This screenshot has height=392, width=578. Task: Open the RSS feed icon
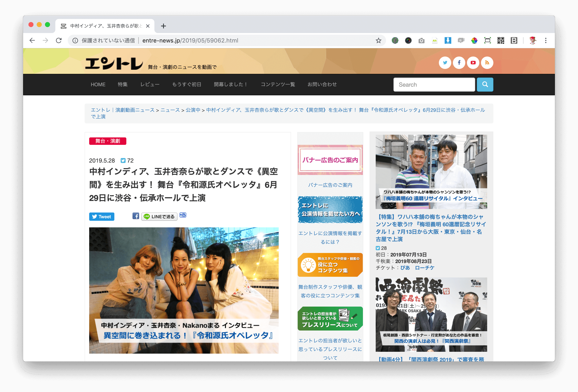point(487,63)
